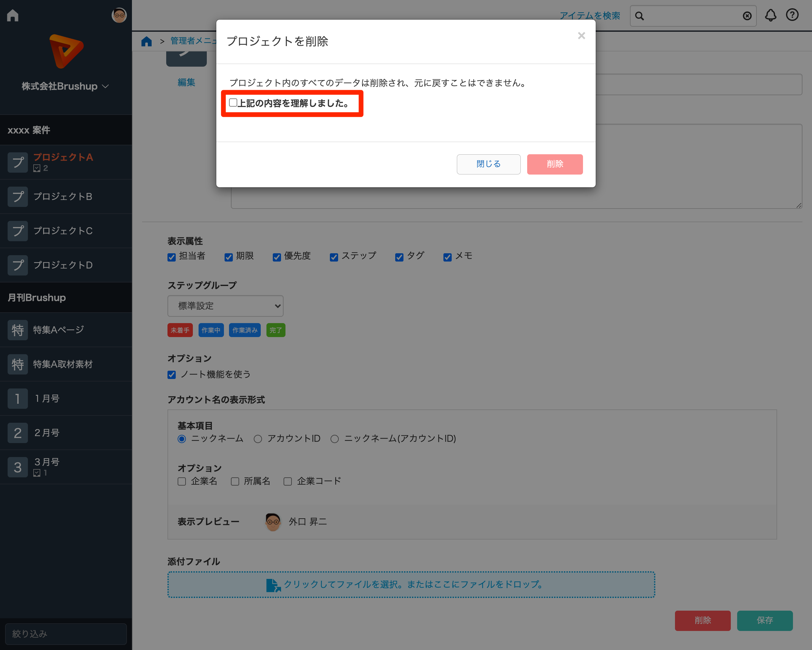Open プロジェクトB in sidebar
This screenshot has width=812, height=650.
[66, 196]
